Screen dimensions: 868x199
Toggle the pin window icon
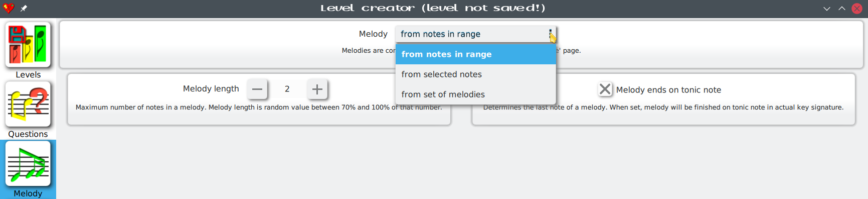coord(24,8)
